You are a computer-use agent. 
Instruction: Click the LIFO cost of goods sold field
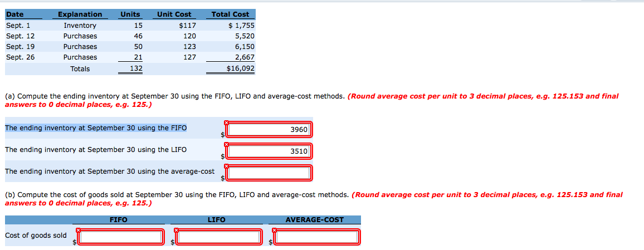tap(219, 237)
